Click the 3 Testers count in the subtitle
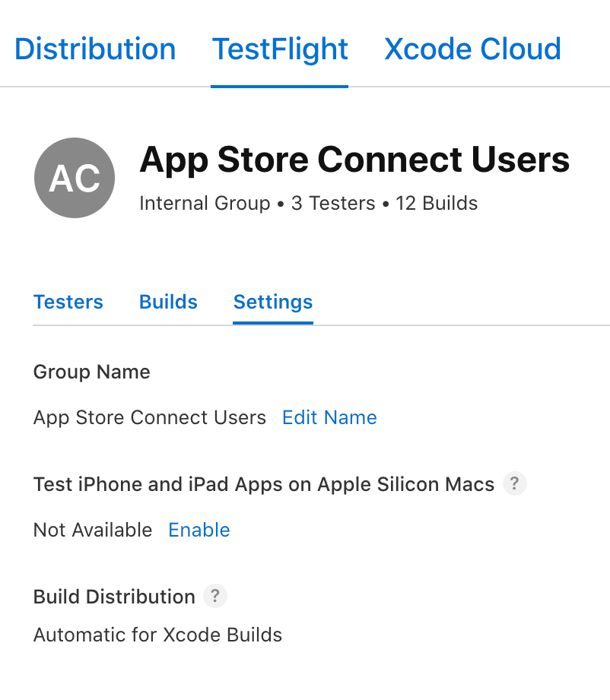 click(x=333, y=203)
